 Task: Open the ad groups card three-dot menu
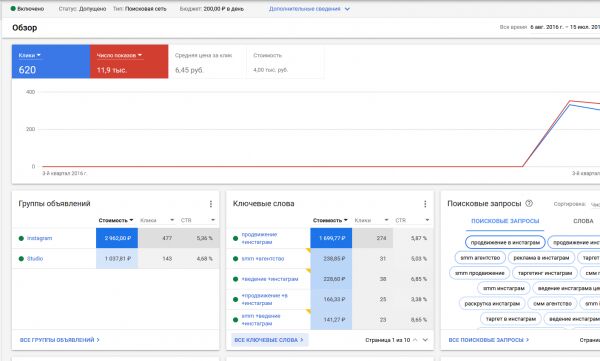click(211, 204)
